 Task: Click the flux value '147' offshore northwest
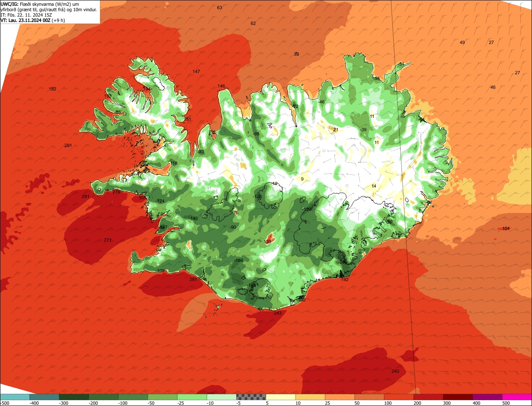[x=196, y=71]
